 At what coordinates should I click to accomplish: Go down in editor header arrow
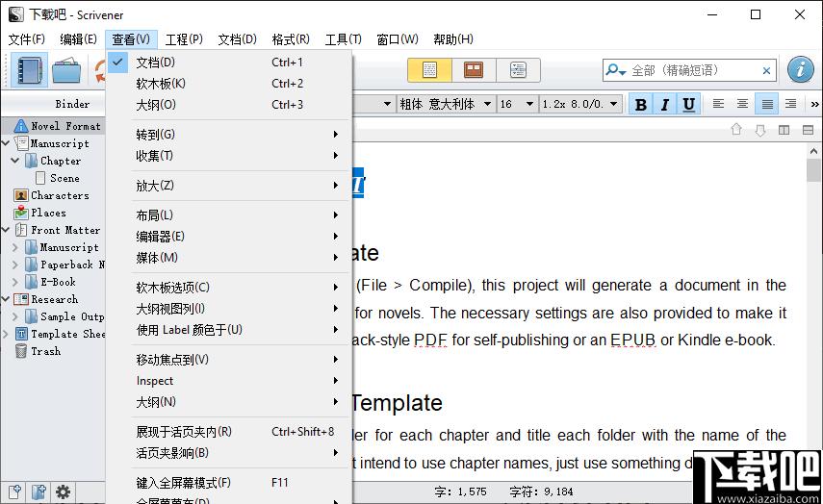pyautogui.click(x=760, y=130)
